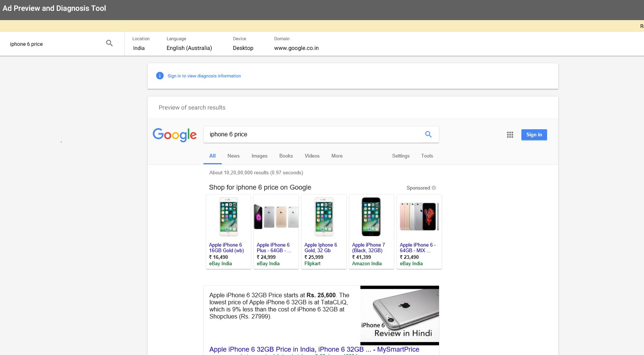The width and height of the screenshot is (644, 355).
Task: Click the blue Google search magnifier icon
Action: point(428,134)
